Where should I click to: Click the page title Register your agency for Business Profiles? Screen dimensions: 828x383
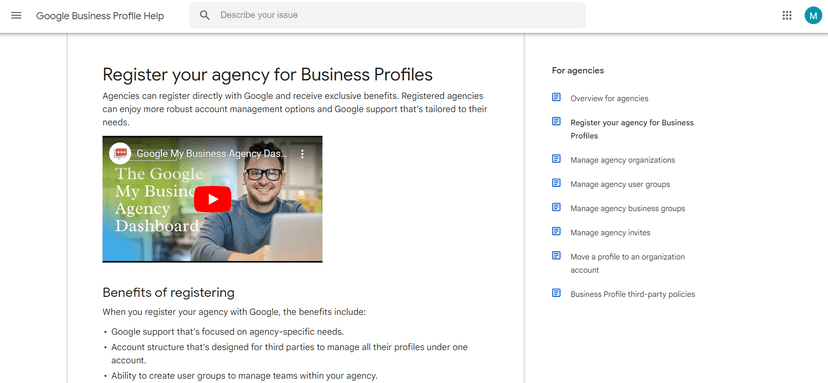(267, 74)
